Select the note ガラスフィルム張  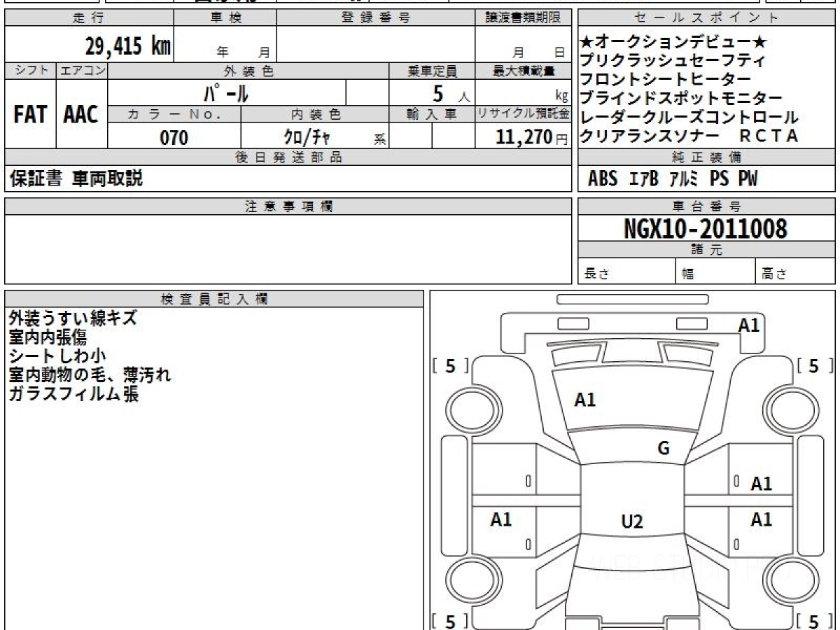(73, 394)
